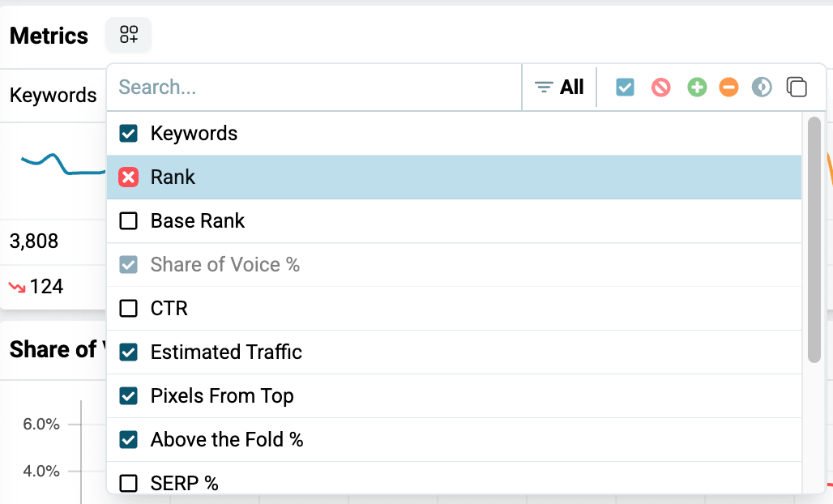
Task: Toggle the Share of Voice % checkbox
Action: pos(129,264)
